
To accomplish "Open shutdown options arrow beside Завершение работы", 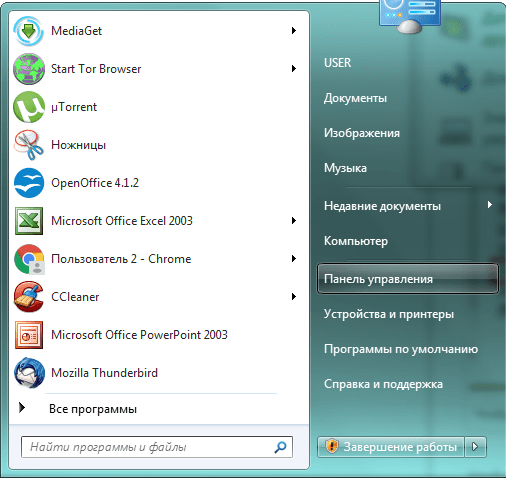I will click(476, 447).
